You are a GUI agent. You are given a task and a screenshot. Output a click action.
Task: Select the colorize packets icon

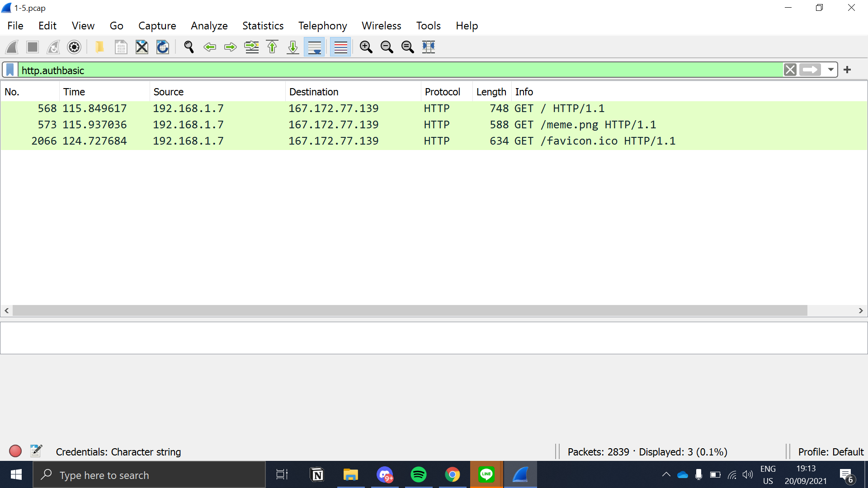click(340, 47)
